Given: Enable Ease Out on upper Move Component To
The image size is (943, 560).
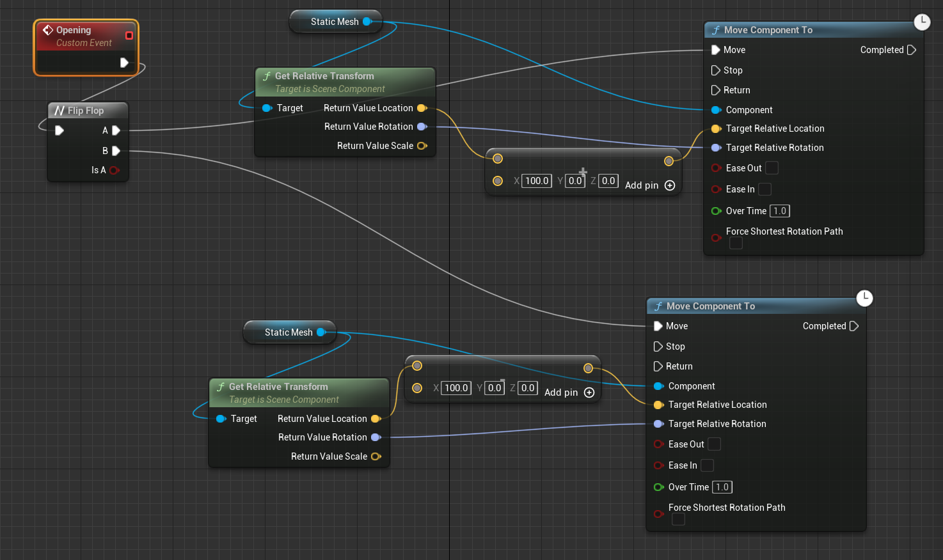Looking at the screenshot, I should tap(772, 168).
